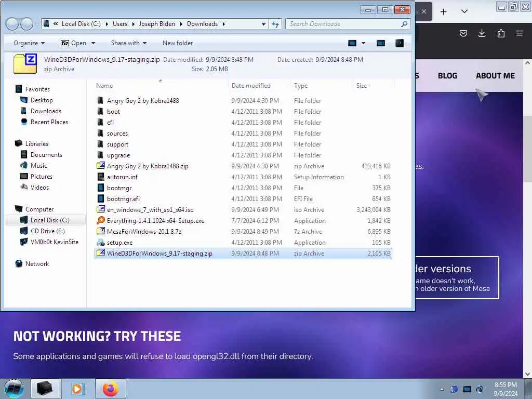Open the Firefox list all tabs chevron

[464, 11]
